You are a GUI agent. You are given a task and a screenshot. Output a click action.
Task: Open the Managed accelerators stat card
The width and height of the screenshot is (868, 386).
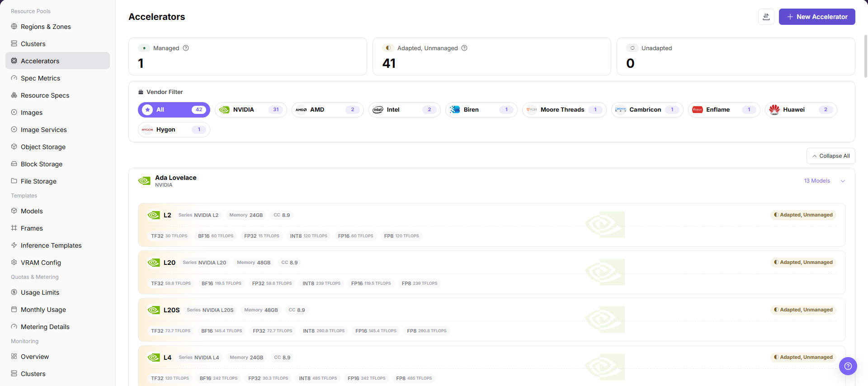(248, 56)
